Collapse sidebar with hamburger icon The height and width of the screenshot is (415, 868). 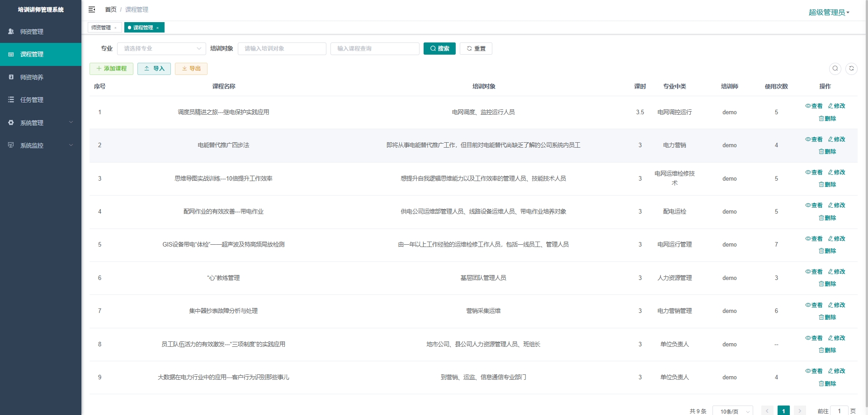(92, 9)
